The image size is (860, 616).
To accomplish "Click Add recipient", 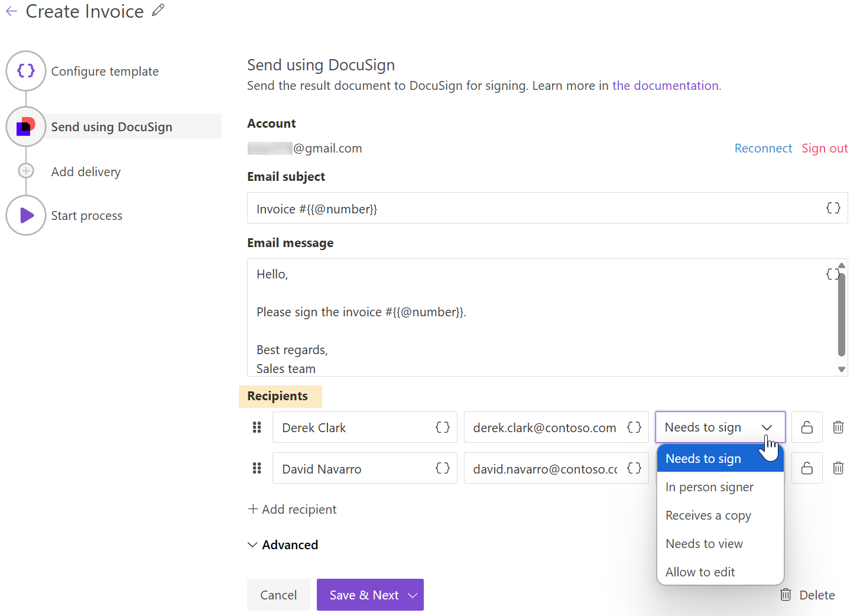I will coord(292,510).
